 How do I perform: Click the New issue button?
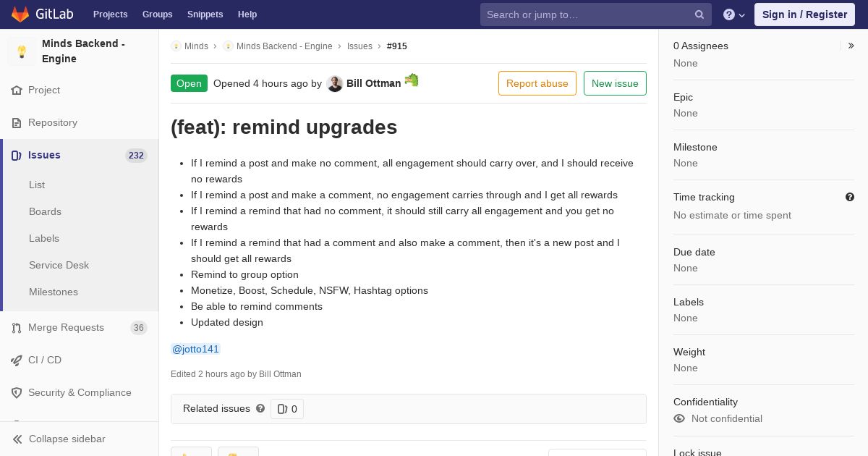coord(615,83)
